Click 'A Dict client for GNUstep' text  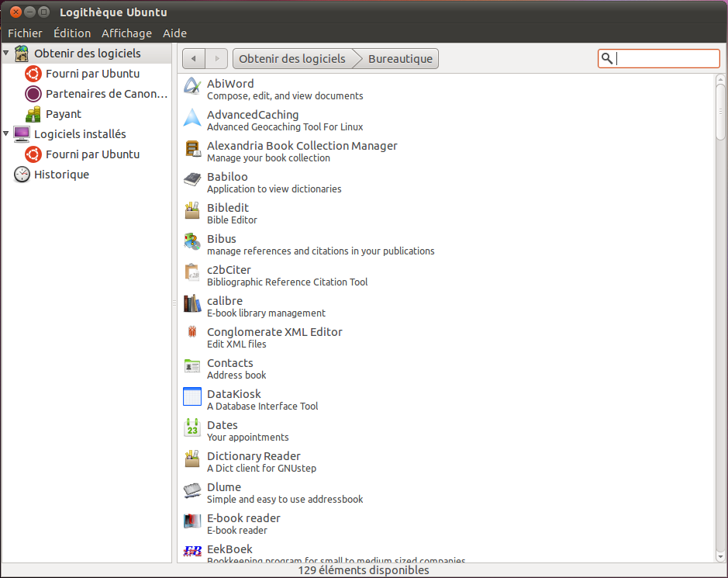pos(262,469)
